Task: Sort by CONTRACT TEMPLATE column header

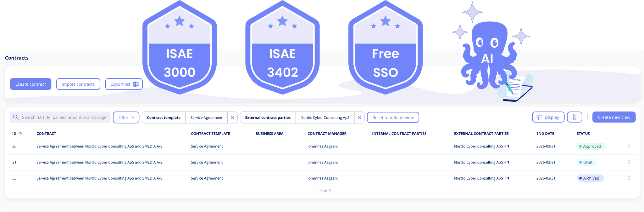Action: 210,134
